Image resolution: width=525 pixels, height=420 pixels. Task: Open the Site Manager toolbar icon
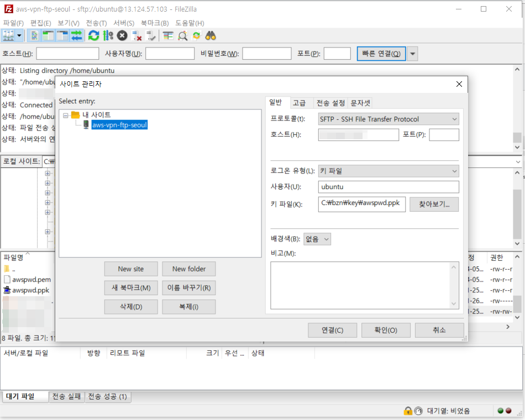pos(8,35)
